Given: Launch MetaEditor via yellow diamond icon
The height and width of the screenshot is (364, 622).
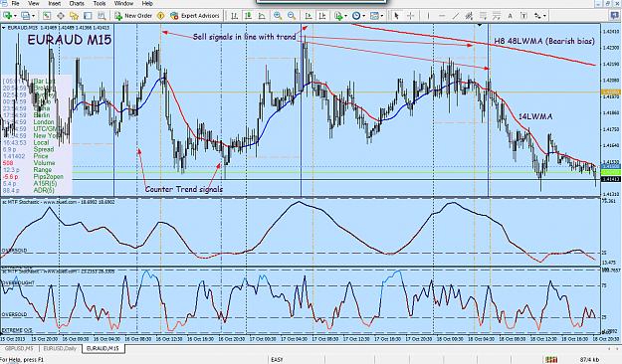Looking at the screenshot, I should point(160,16).
